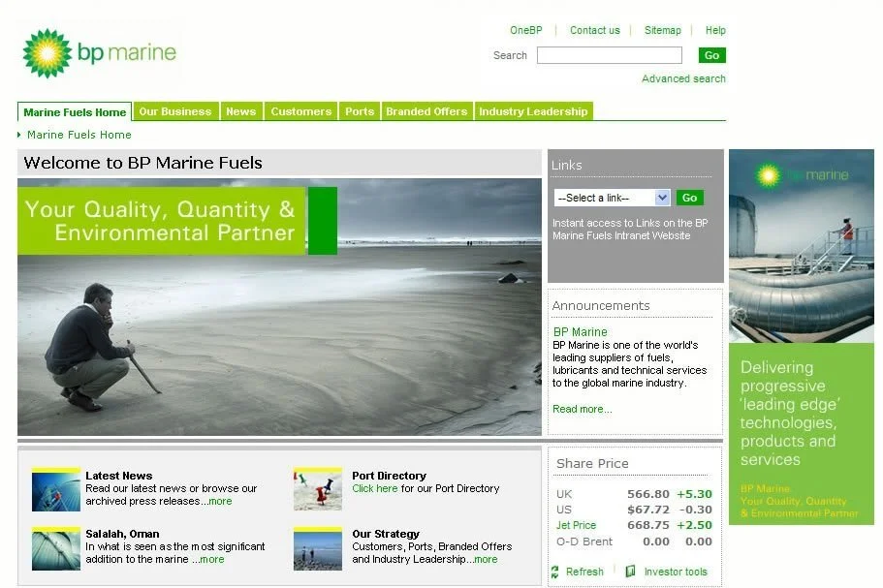Viewport: 883px width, 588px height.
Task: Switch to the Our Business tab
Action: (175, 111)
